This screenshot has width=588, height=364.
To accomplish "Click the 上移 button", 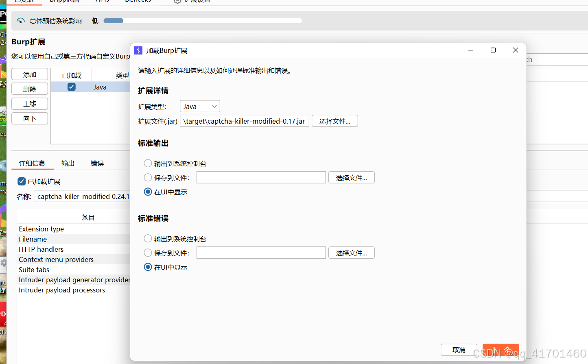I will [x=30, y=104].
